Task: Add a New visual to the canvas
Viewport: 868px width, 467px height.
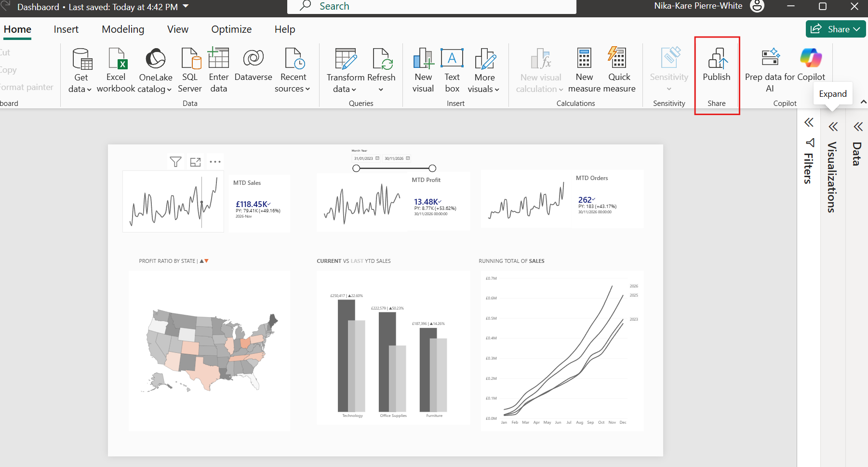Action: [423, 70]
